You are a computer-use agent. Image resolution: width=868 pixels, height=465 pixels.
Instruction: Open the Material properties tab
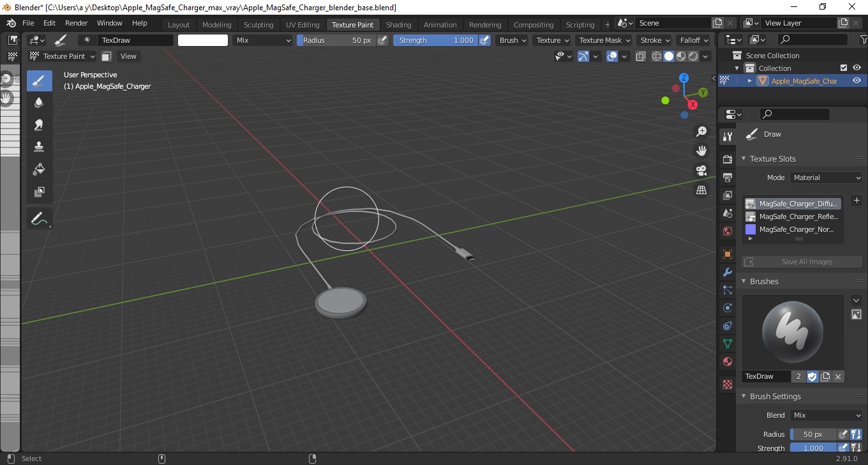(727, 362)
